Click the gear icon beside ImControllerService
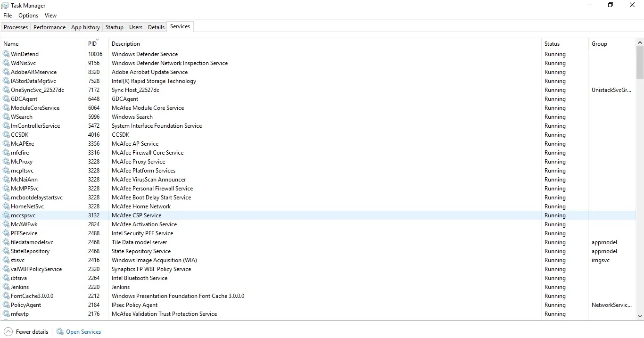 click(6, 125)
